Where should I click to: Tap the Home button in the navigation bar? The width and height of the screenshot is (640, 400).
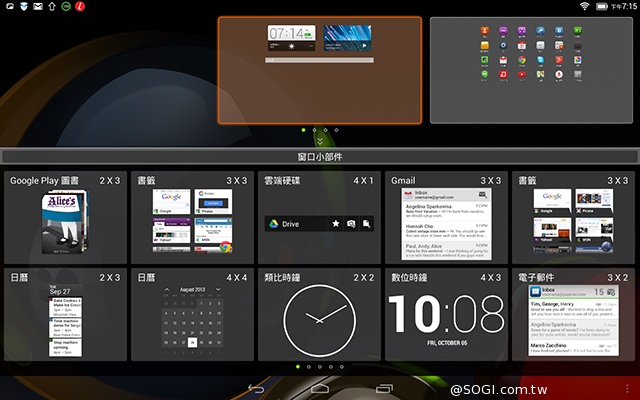320,388
